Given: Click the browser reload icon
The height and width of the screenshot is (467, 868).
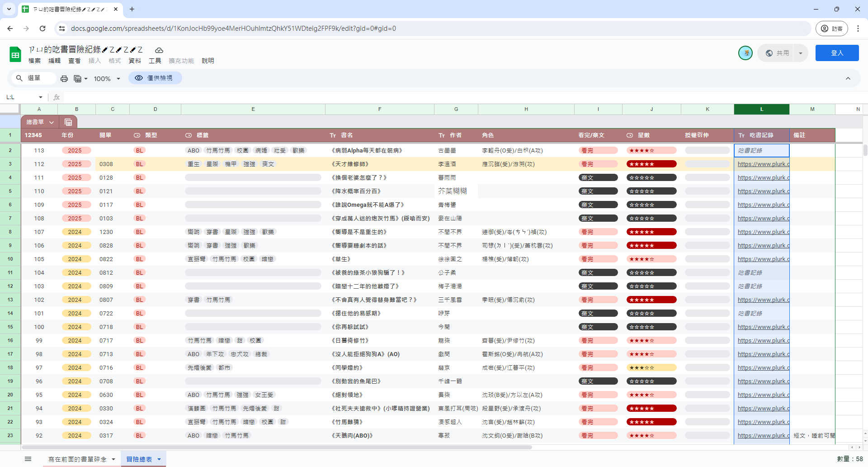Looking at the screenshot, I should pyautogui.click(x=42, y=29).
